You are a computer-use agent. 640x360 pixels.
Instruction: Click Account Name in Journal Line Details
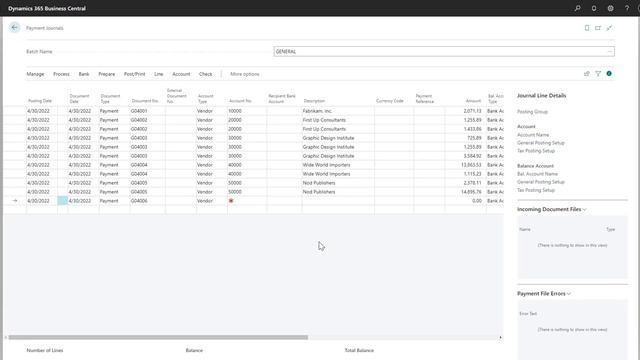coord(533,135)
